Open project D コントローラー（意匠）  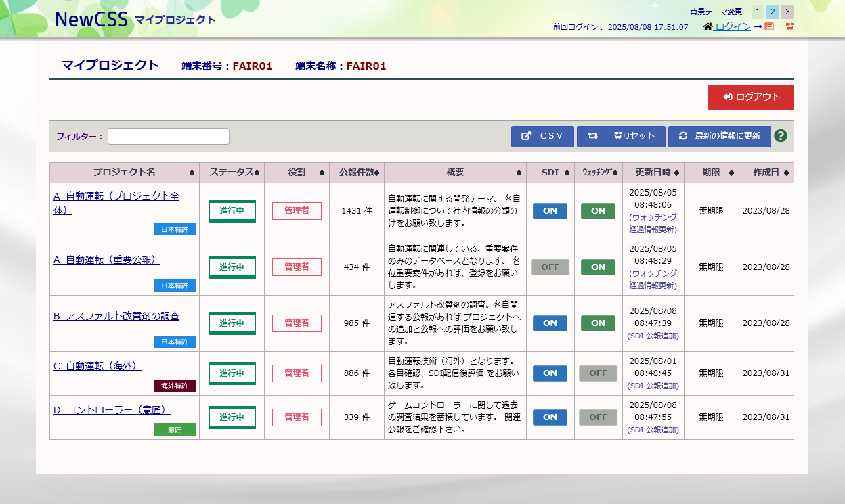point(112,410)
